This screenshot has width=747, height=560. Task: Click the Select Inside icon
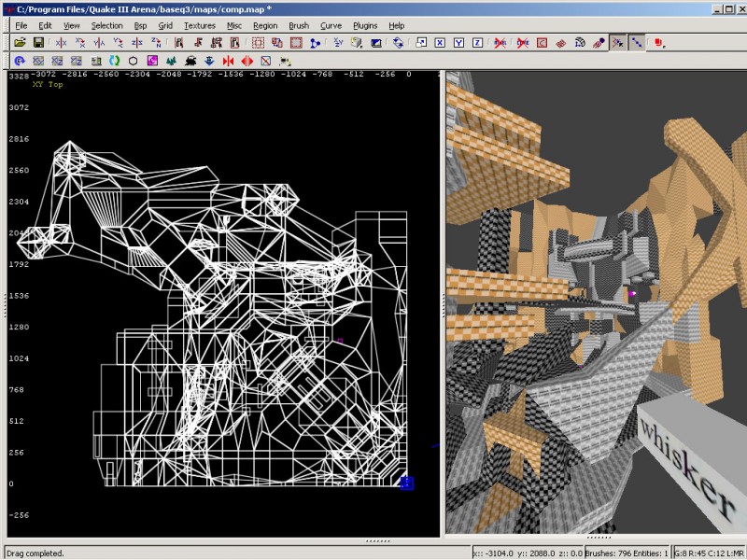(x=235, y=43)
